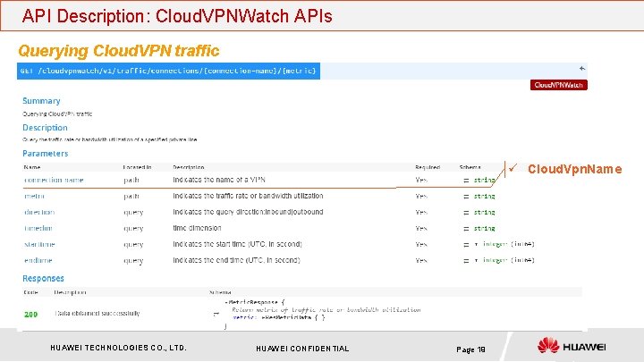Click the Huawei logo in footer
This screenshot has height=362, width=644.
pos(572,346)
